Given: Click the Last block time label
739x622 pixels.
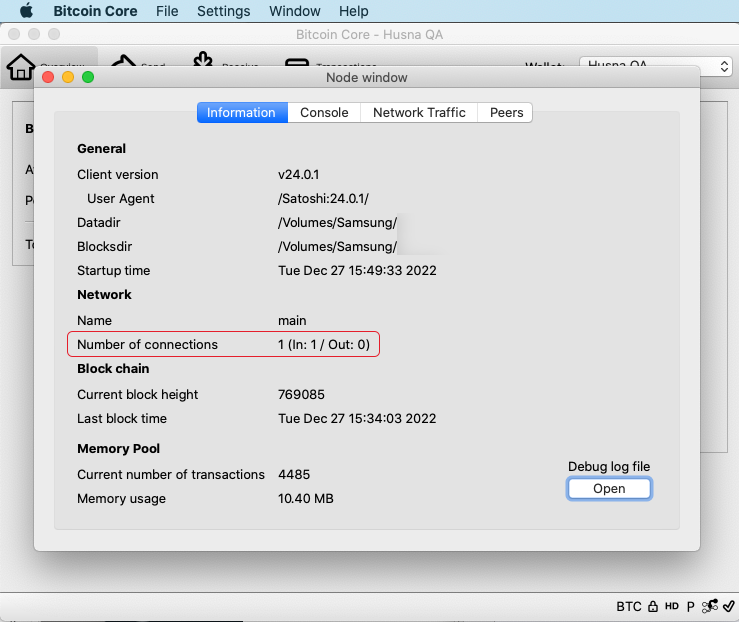Looking at the screenshot, I should pos(122,418).
